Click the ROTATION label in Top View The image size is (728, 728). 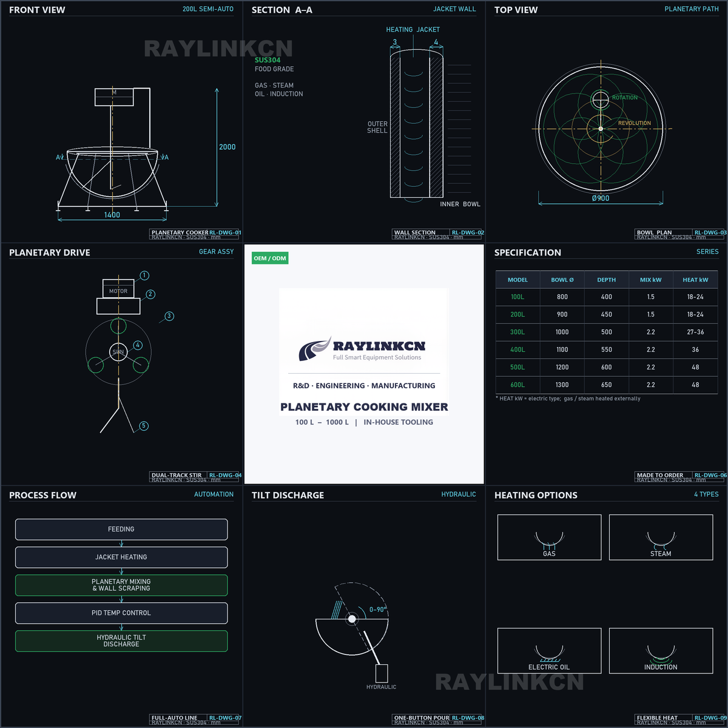[x=625, y=98]
